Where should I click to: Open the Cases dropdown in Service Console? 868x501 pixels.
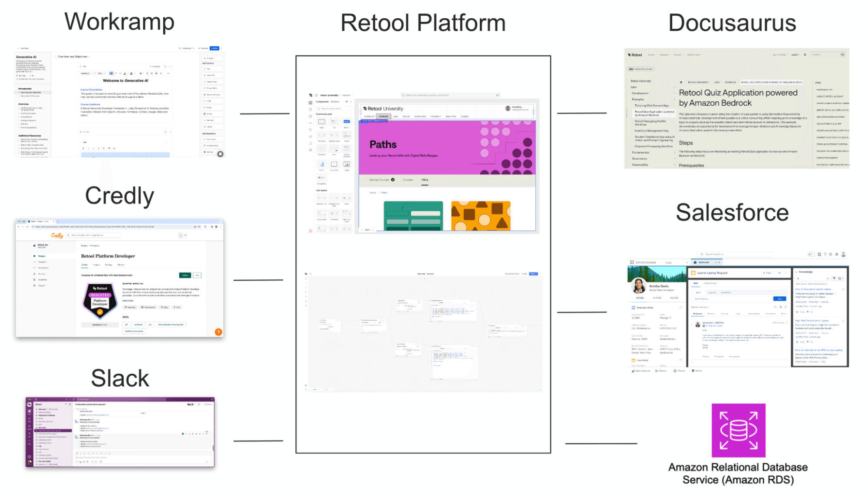[x=686, y=262]
